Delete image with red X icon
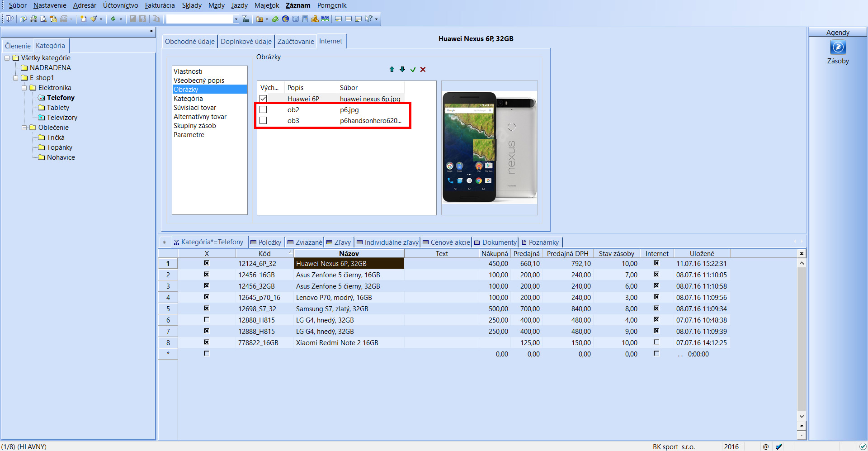Viewport: 868px width, 451px height. (x=423, y=69)
